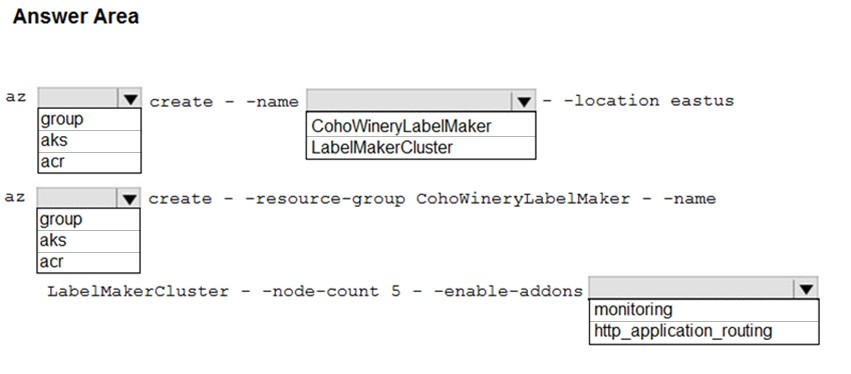Pick 'acr' in the first command list
The image size is (851, 374).
click(90, 162)
